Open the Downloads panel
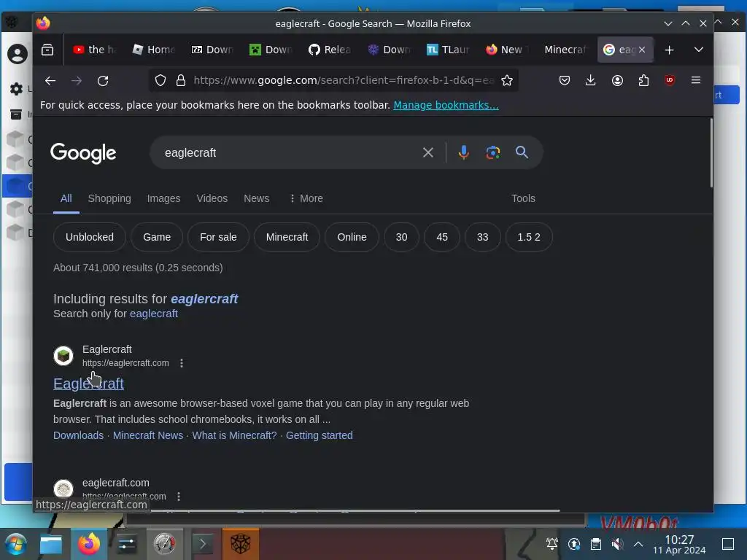 click(590, 80)
